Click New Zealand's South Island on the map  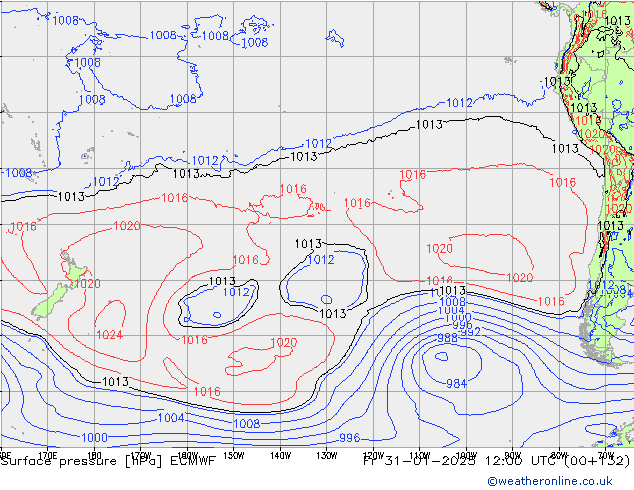pos(51,301)
